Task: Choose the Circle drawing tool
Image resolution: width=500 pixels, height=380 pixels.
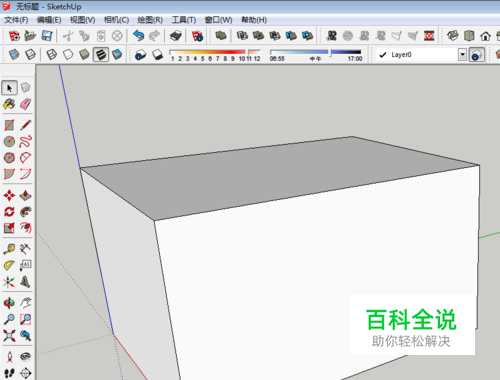Action: click(x=9, y=142)
